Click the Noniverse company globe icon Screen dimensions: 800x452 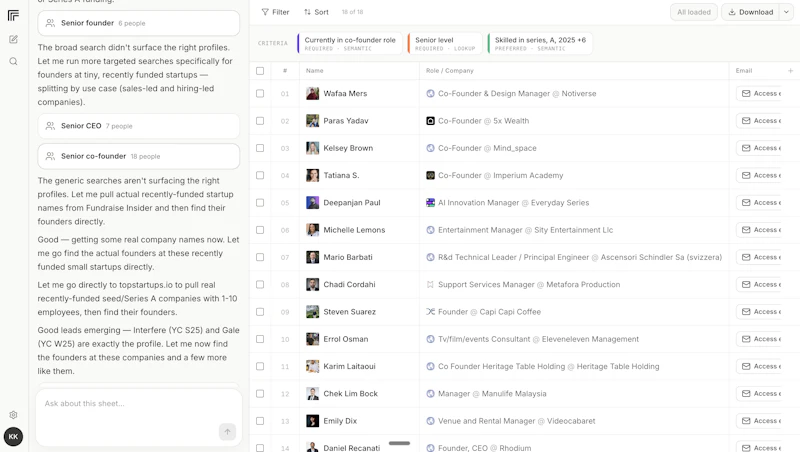pyautogui.click(x=430, y=93)
